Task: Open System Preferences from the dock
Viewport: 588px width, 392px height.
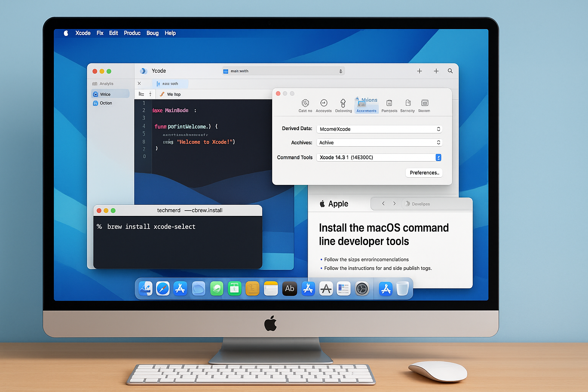Action: (x=362, y=289)
